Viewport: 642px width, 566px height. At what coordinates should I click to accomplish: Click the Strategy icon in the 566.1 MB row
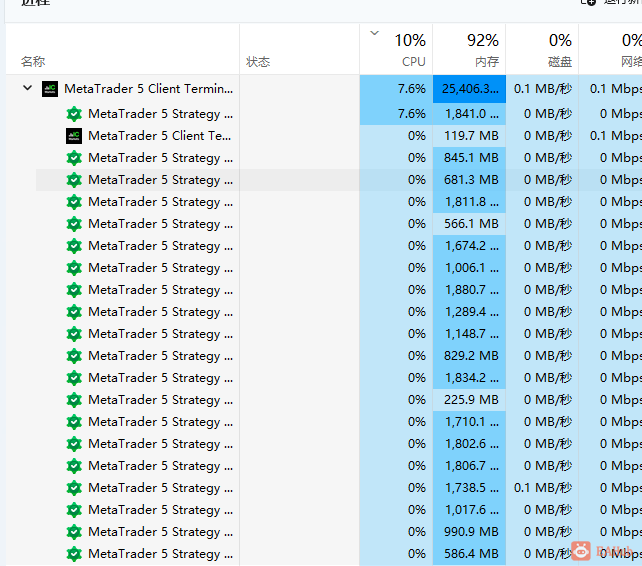coord(74,224)
